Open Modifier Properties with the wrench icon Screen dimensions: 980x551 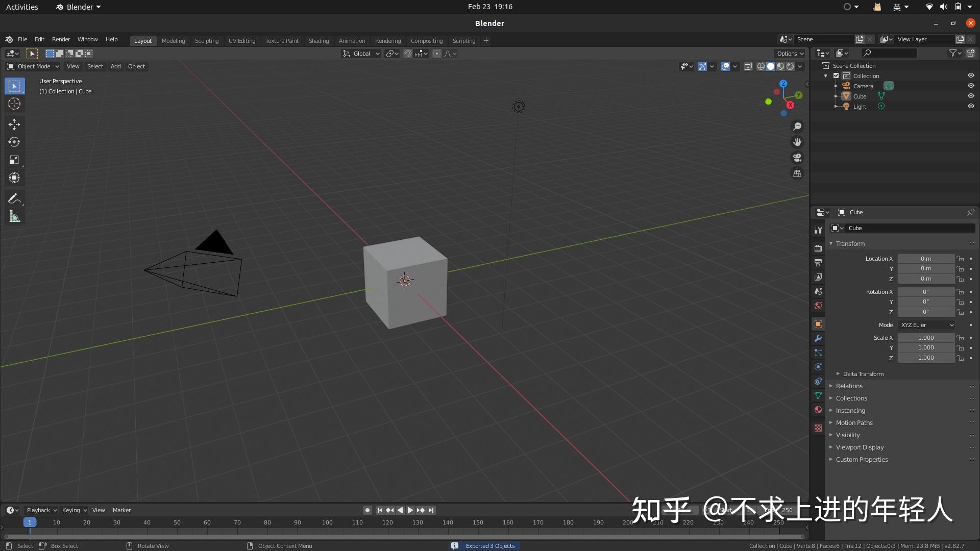tap(818, 338)
